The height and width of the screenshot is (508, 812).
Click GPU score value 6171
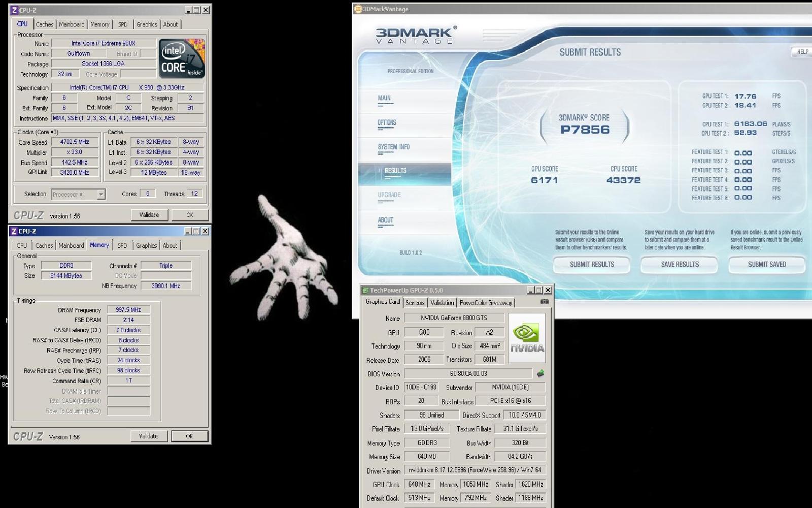(544, 180)
